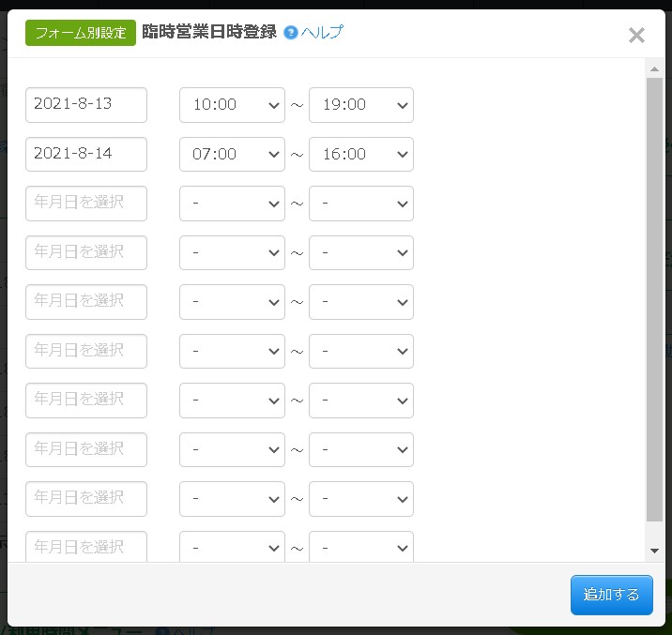Open the fifth row start time dropdown
This screenshot has width=672, height=635.
click(x=232, y=302)
